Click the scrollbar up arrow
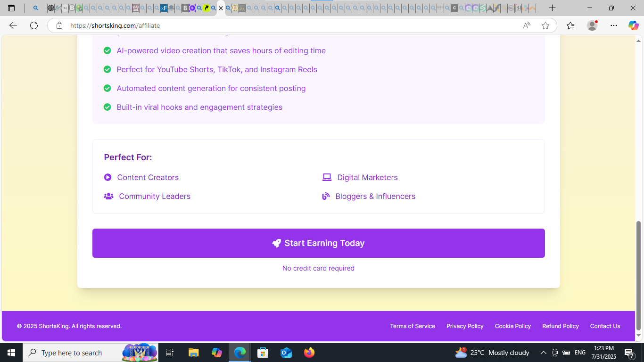The width and height of the screenshot is (644, 362). 639,40
